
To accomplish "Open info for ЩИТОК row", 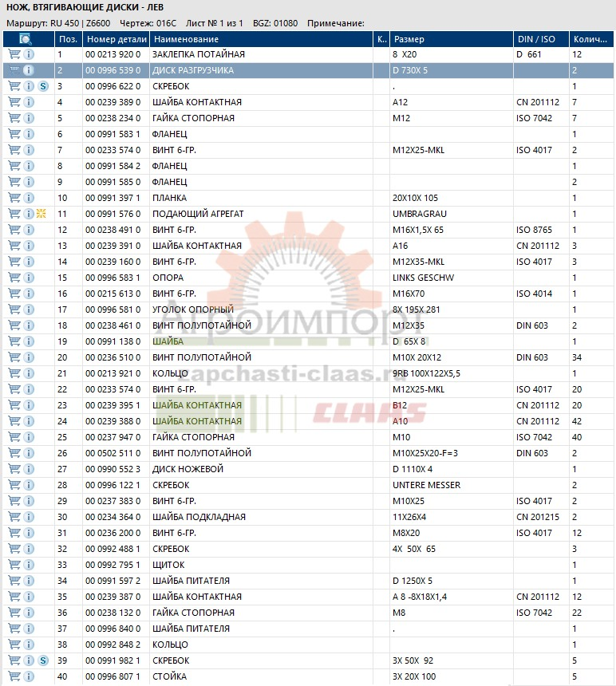I will click(29, 565).
